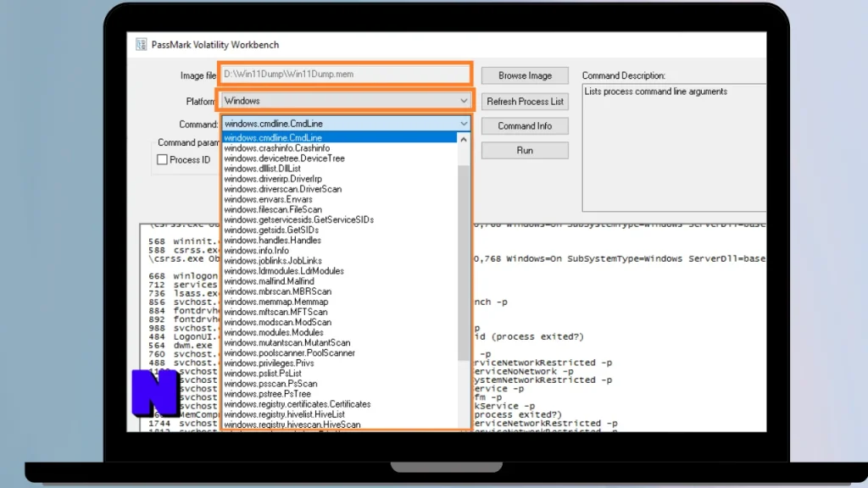Pick windows.registry.hivelist.HiveList
This screenshot has height=488, width=868.
340,414
